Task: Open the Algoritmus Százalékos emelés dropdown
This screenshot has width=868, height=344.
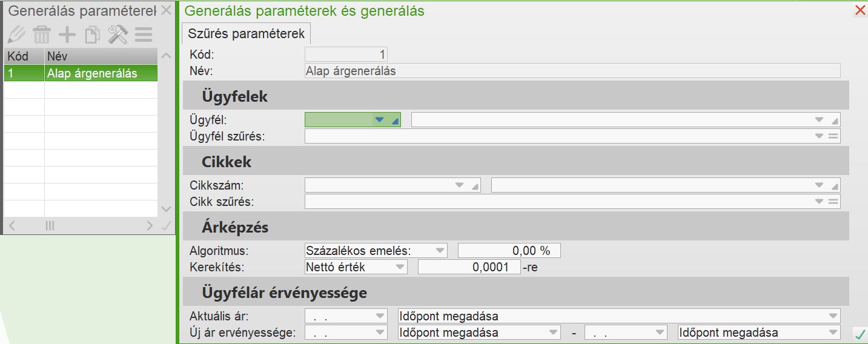Action: coord(439,250)
